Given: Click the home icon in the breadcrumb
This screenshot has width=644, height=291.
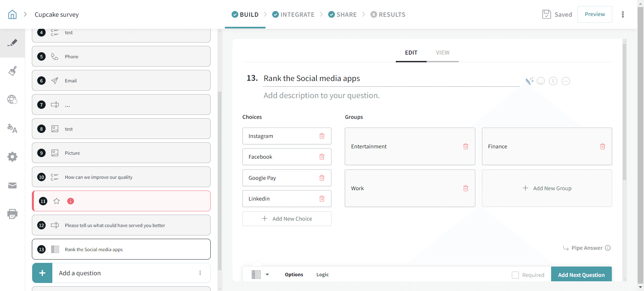Looking at the screenshot, I should tap(12, 14).
